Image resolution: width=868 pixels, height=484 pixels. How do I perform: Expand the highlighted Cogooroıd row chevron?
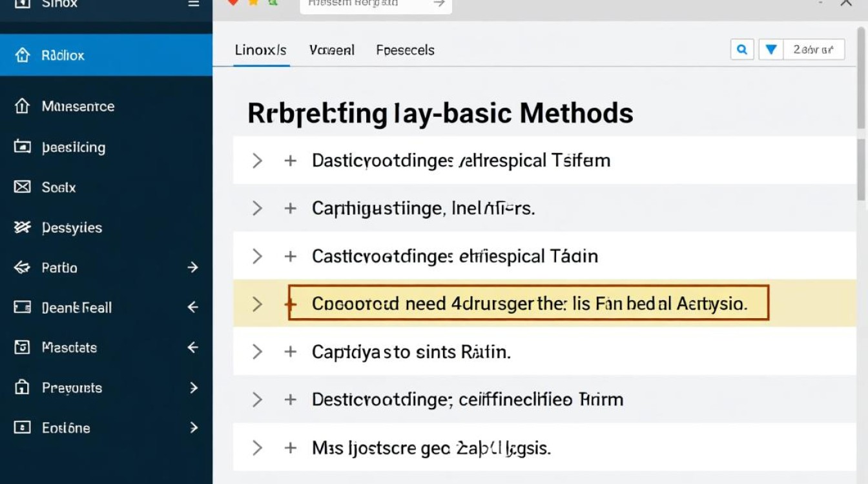(x=257, y=304)
